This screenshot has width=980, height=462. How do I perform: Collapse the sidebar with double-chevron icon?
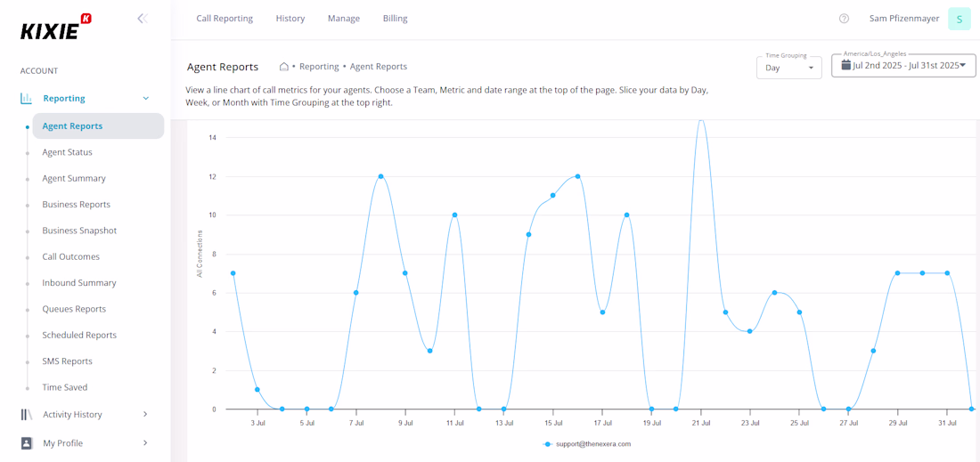click(x=143, y=19)
